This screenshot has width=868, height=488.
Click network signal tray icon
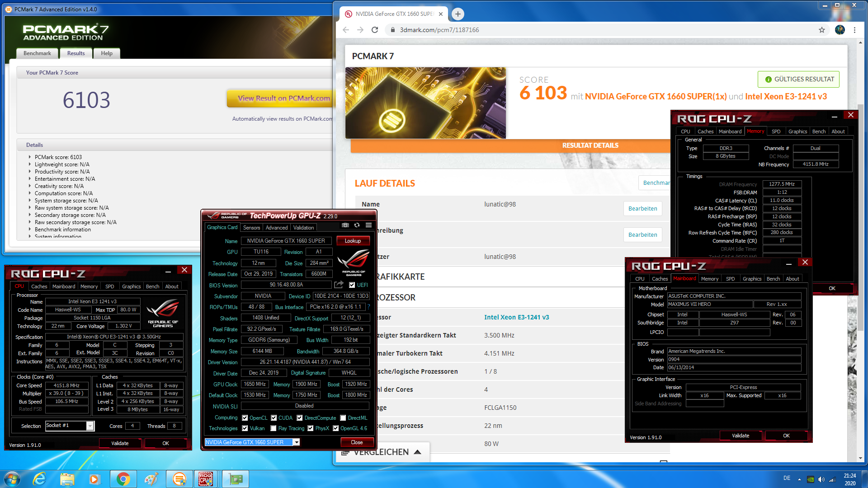[832, 479]
